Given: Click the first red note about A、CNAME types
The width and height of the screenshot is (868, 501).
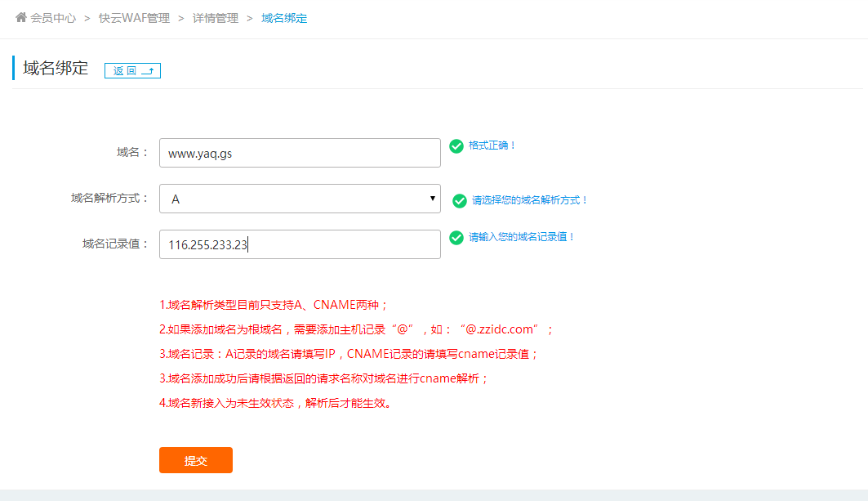Looking at the screenshot, I should point(274,305).
